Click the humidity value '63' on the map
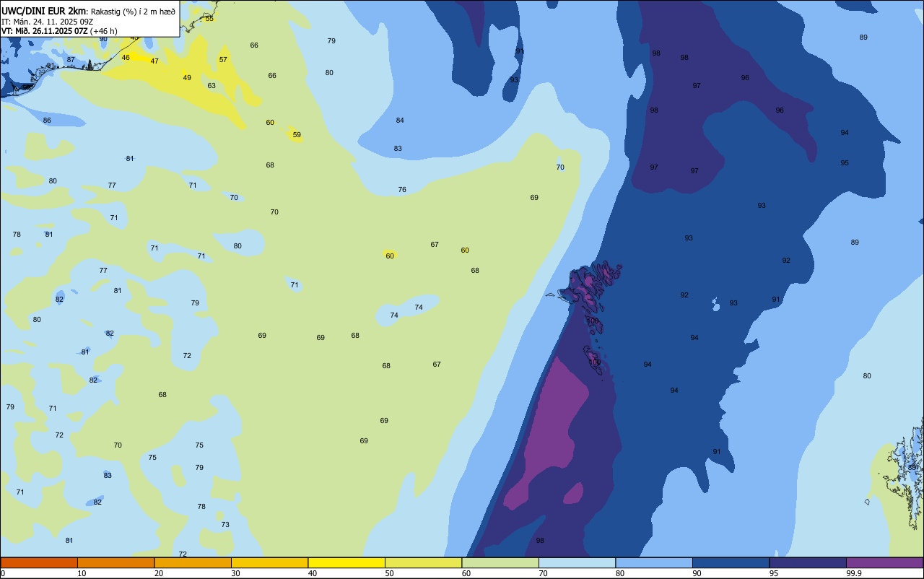Image resolution: width=924 pixels, height=579 pixels. click(x=212, y=86)
